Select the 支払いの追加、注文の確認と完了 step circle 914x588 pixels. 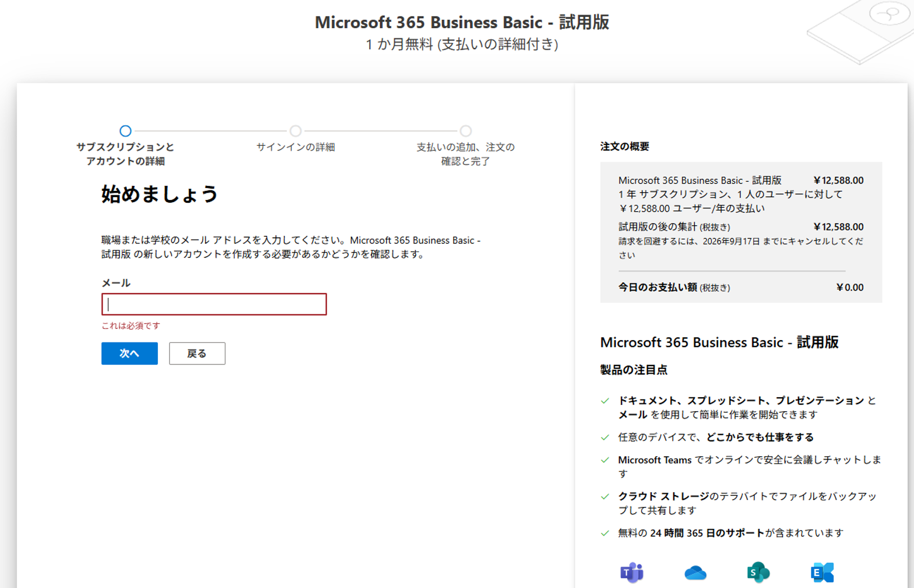465,131
